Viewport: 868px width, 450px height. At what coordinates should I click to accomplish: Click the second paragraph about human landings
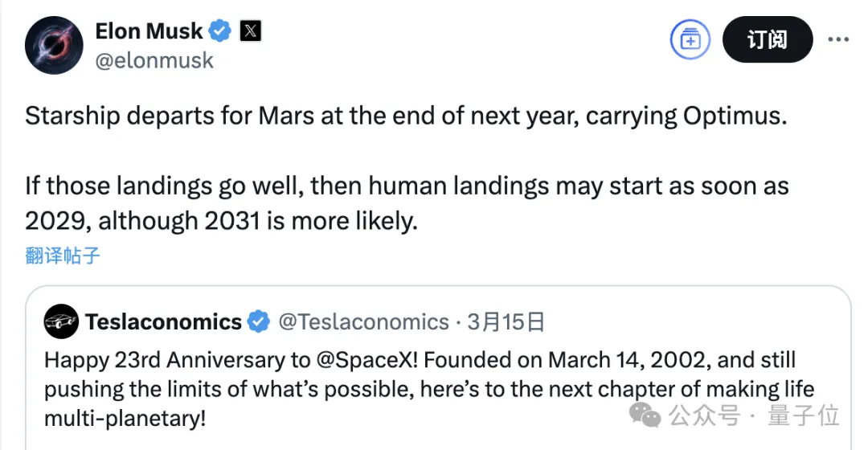(406, 202)
